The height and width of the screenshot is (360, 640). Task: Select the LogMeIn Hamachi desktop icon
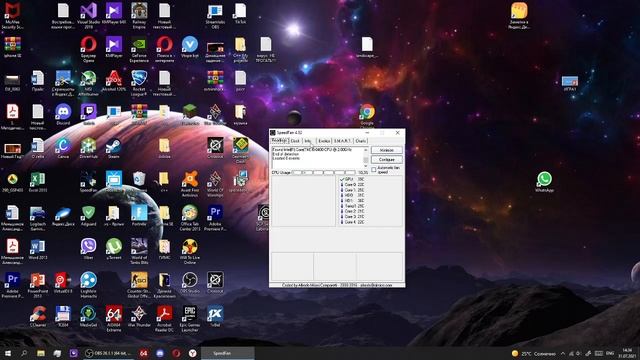pyautogui.click(x=89, y=285)
